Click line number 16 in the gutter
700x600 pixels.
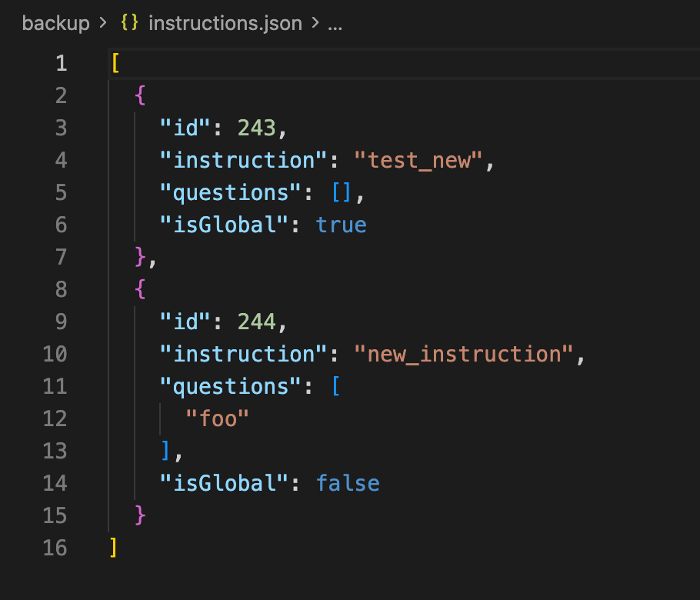(x=55, y=548)
